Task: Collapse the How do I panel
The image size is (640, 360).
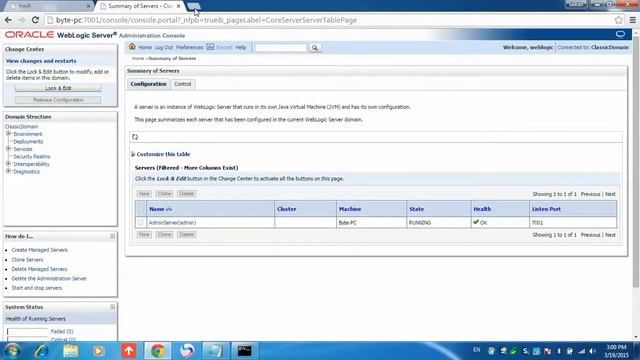Action: coord(113,236)
